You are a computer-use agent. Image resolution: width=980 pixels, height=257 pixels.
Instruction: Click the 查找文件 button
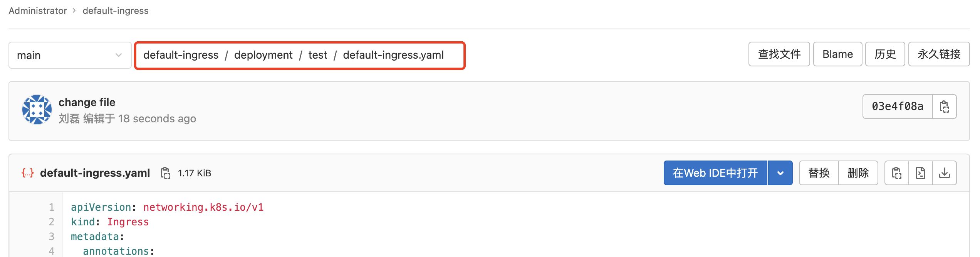(779, 54)
